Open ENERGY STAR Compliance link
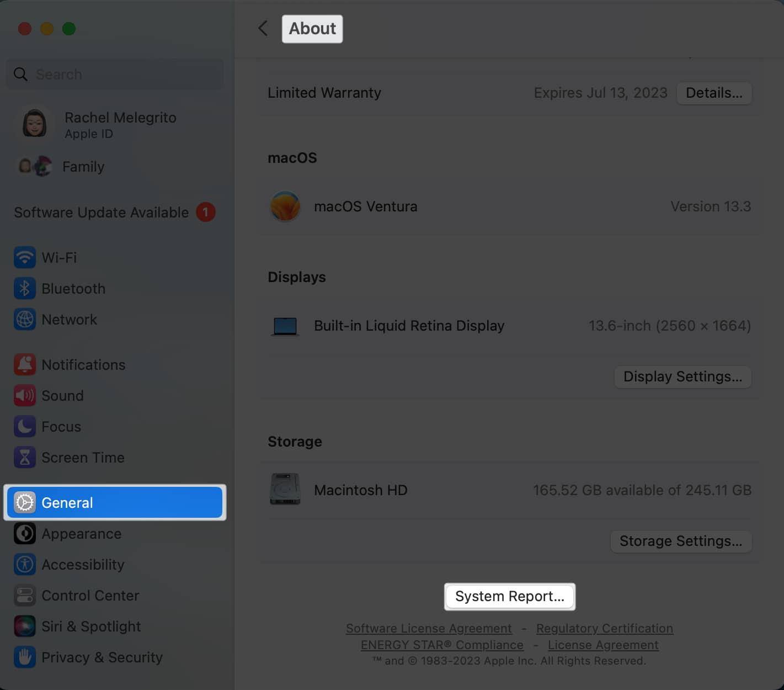This screenshot has height=690, width=784. [442, 645]
